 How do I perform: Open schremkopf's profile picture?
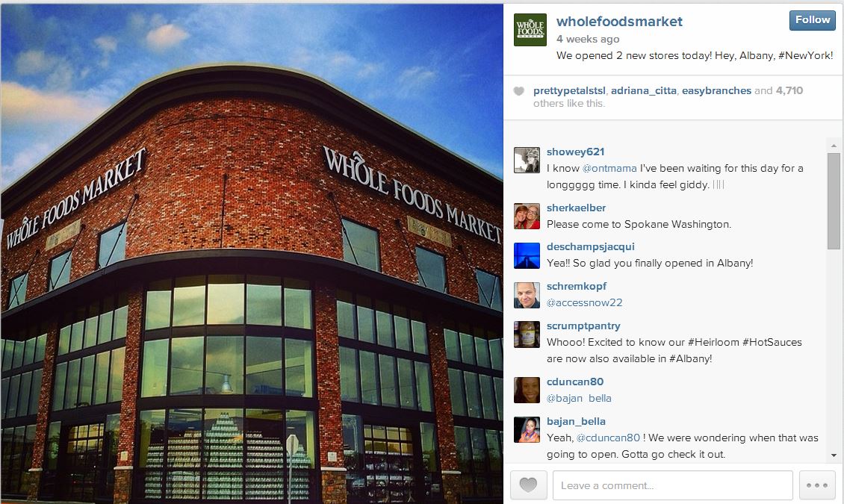click(527, 295)
